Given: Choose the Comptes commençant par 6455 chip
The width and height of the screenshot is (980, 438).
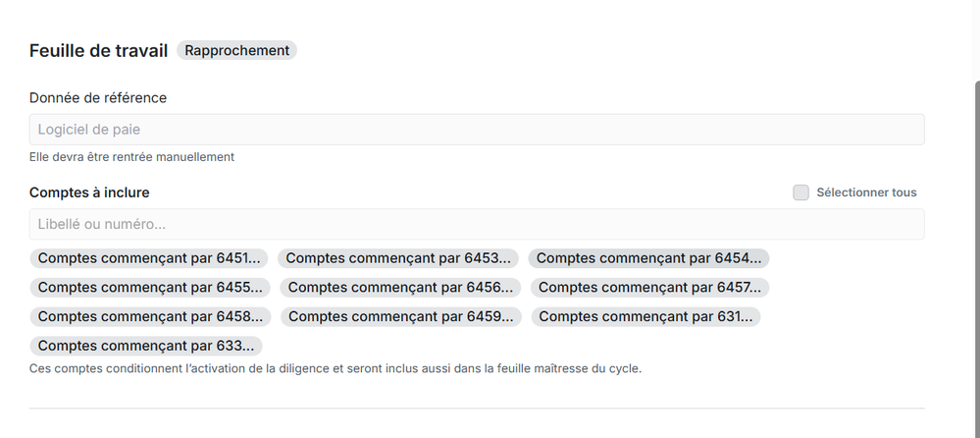Looking at the screenshot, I should tap(150, 288).
